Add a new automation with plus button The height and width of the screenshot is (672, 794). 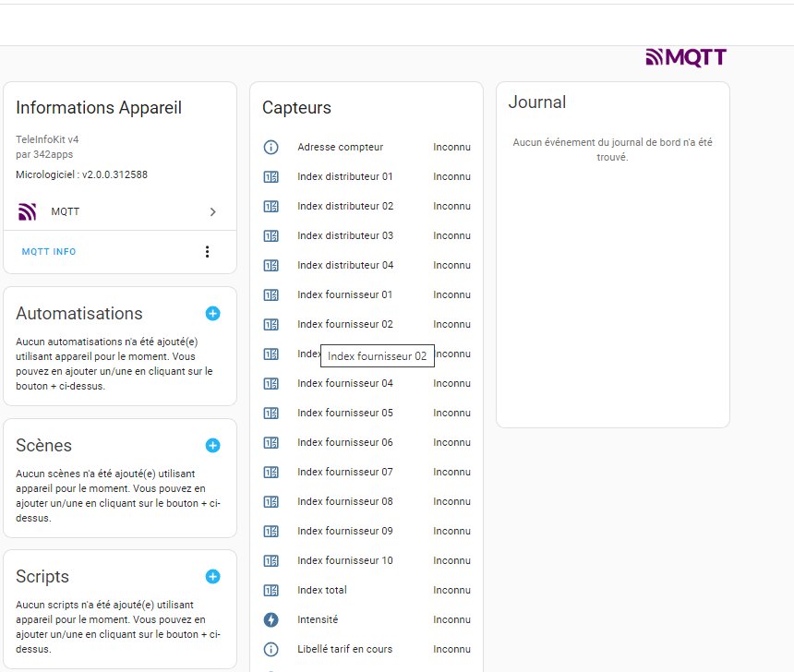click(x=212, y=314)
